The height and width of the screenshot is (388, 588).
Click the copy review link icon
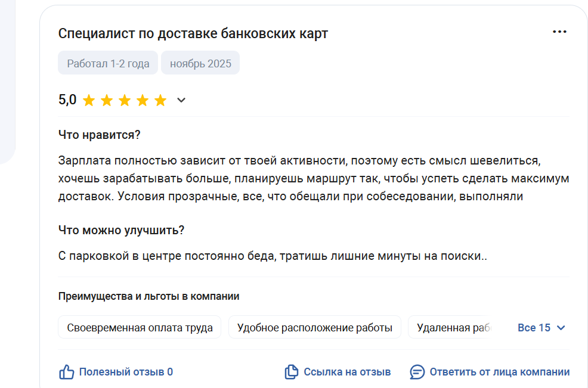(291, 372)
